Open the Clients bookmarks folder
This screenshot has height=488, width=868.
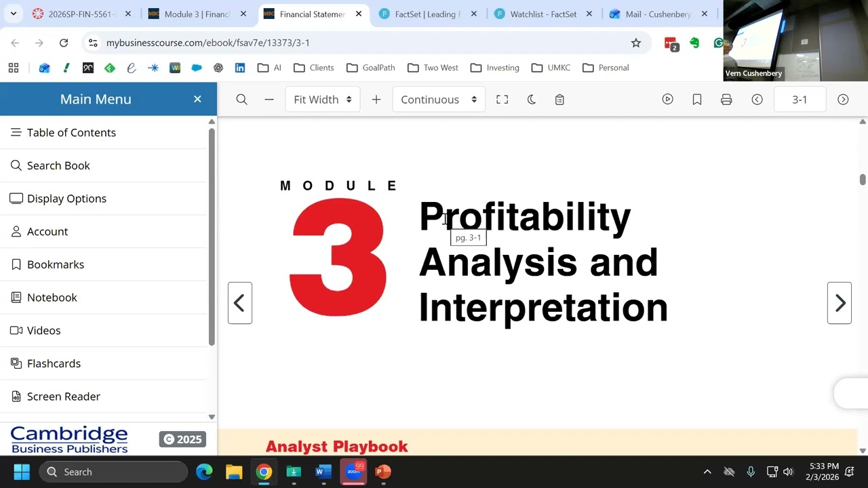pos(314,68)
